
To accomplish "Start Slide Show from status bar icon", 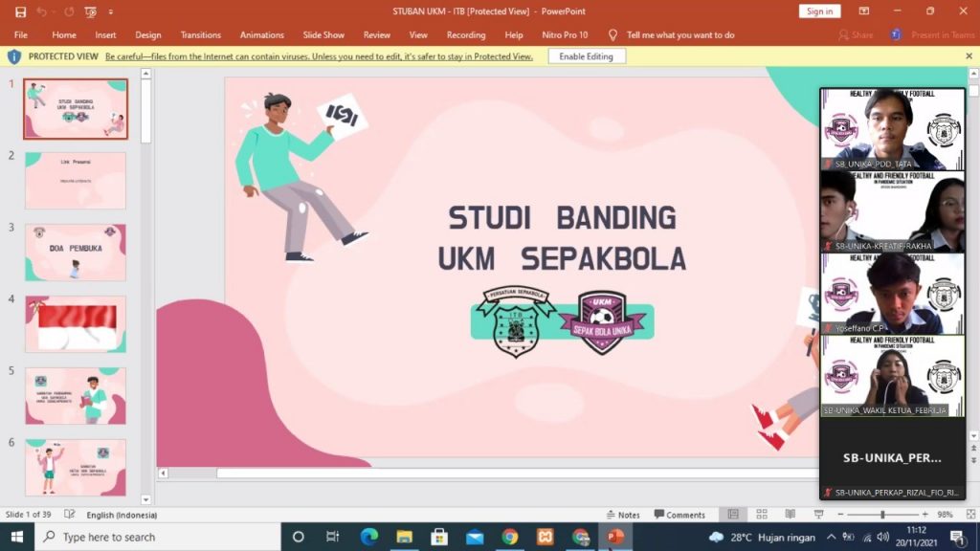I will click(818, 514).
